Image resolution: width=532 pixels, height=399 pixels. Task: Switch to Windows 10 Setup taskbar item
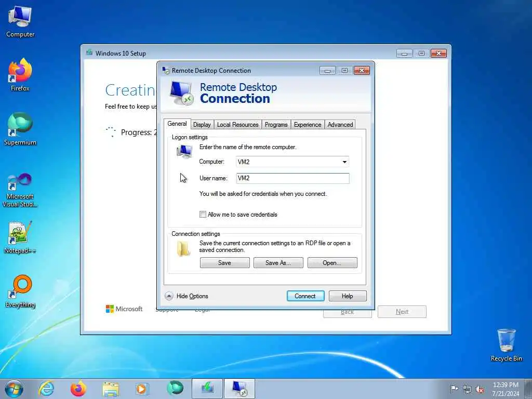(207, 389)
